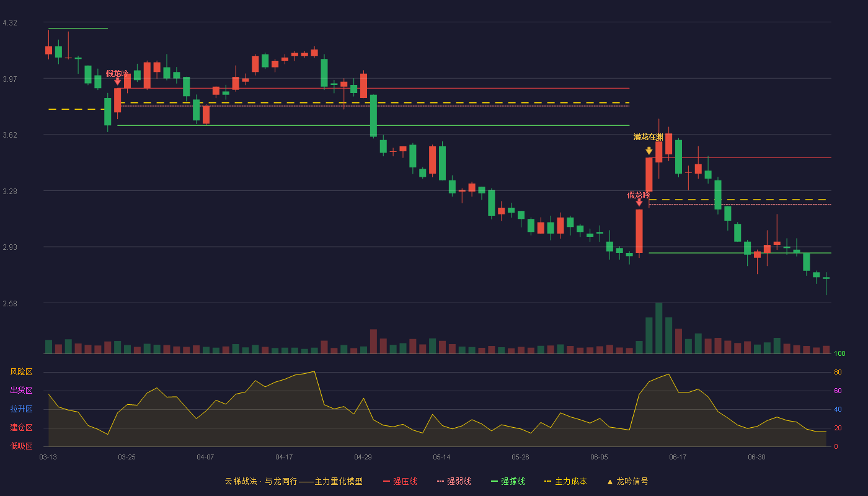
Task: Click the 03-13 date axis label
Action: click(x=48, y=457)
